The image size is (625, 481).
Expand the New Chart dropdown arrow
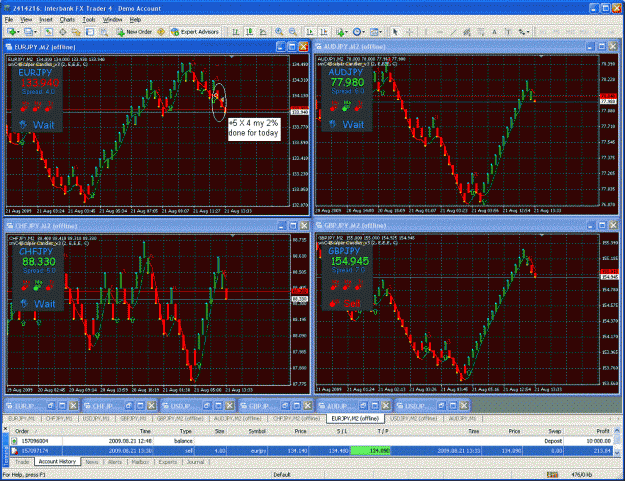pyautogui.click(x=18, y=32)
